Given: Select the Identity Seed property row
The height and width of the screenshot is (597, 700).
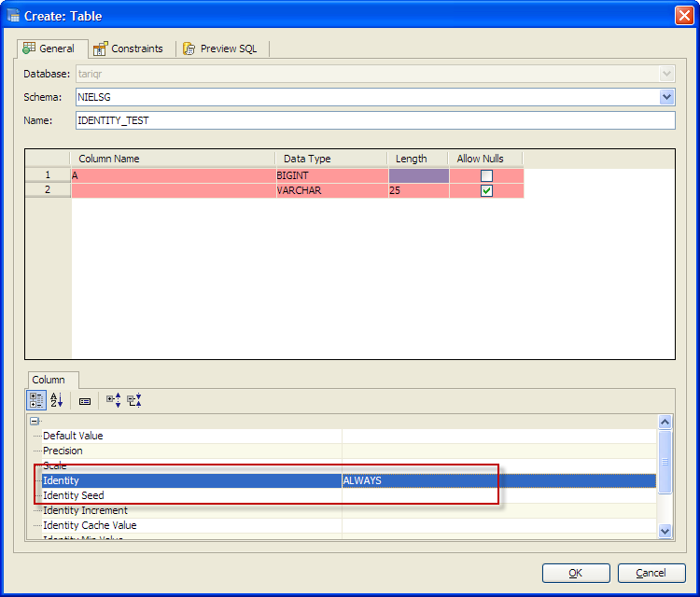Looking at the screenshot, I should pos(349,495).
